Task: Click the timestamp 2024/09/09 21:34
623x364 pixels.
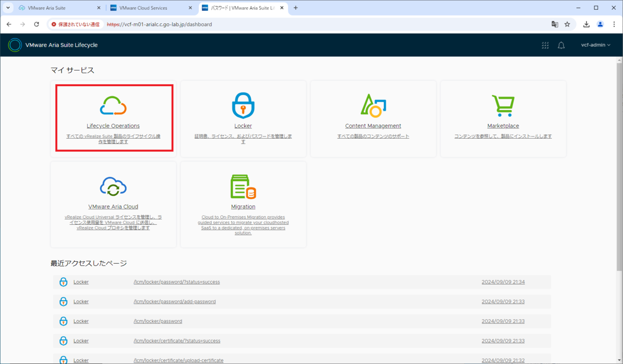Action: coord(503,282)
